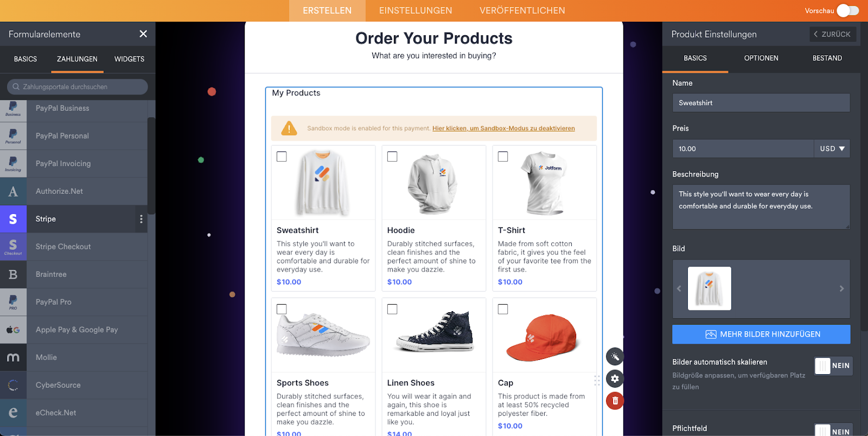Open the USD currency dropdown
Screen dimensions: 868x436
click(x=832, y=148)
